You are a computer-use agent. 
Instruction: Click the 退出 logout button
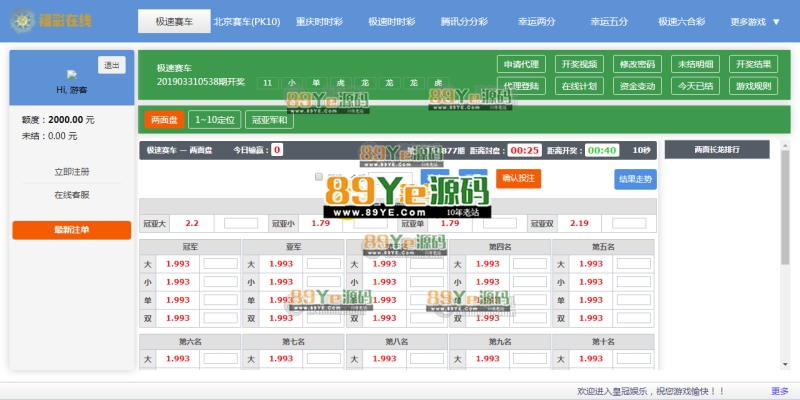(112, 65)
